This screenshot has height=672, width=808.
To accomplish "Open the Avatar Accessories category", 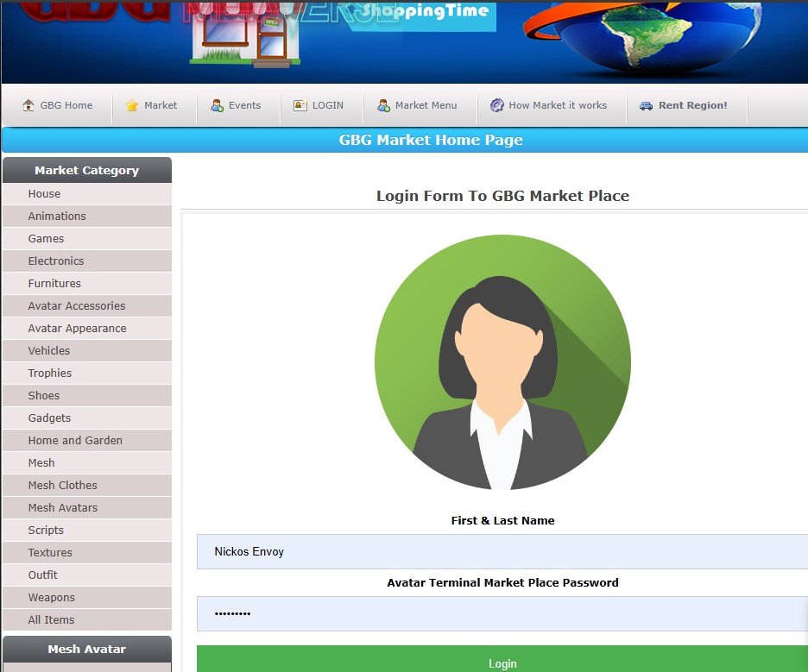I will click(77, 306).
